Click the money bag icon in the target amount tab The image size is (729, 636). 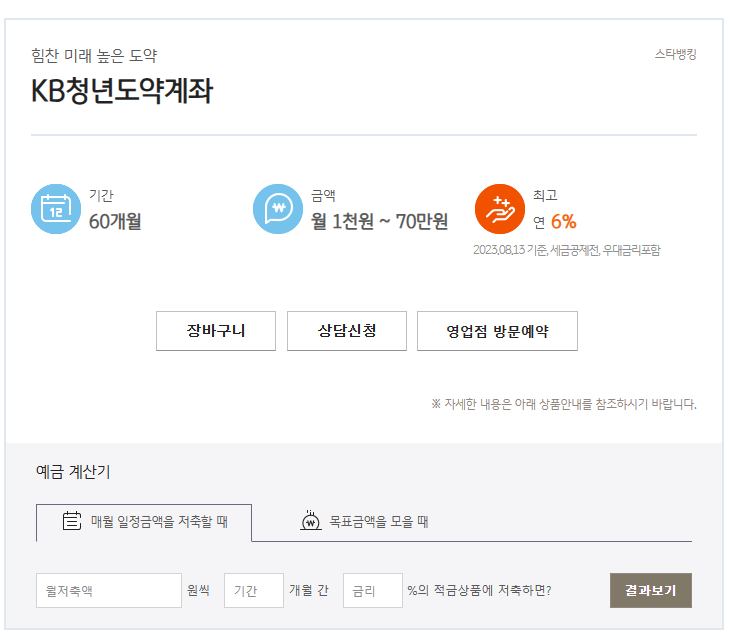point(311,520)
